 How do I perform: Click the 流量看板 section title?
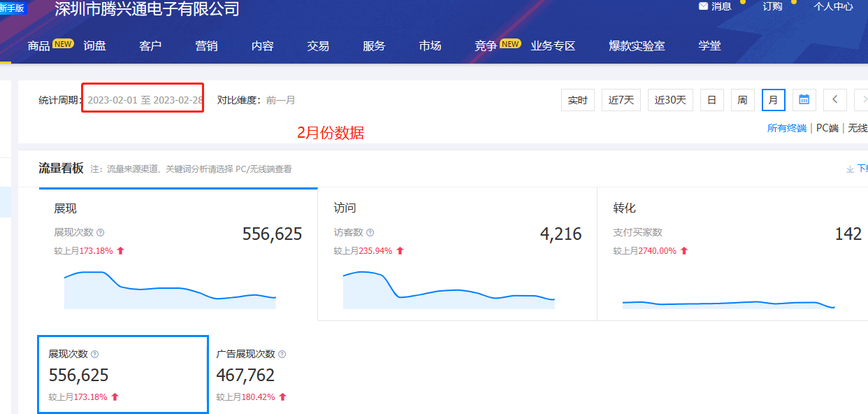point(62,168)
